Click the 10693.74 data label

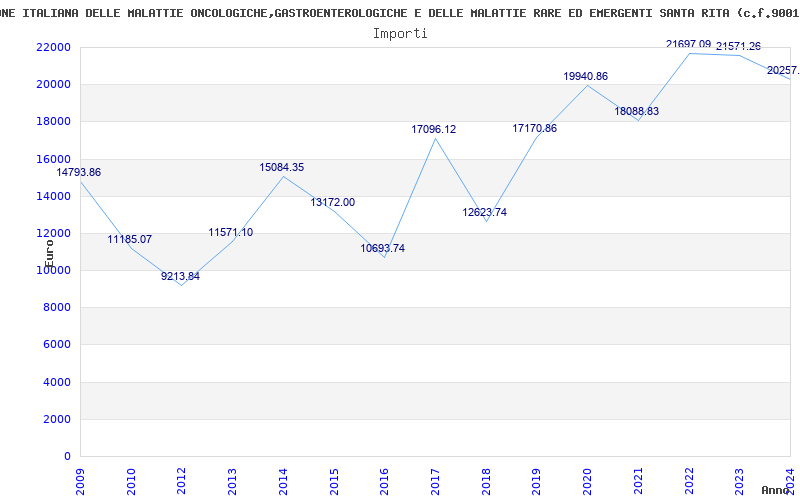(383, 248)
